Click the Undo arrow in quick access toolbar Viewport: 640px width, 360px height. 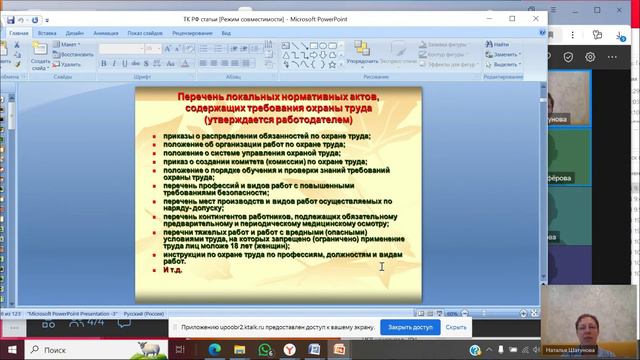[21, 20]
